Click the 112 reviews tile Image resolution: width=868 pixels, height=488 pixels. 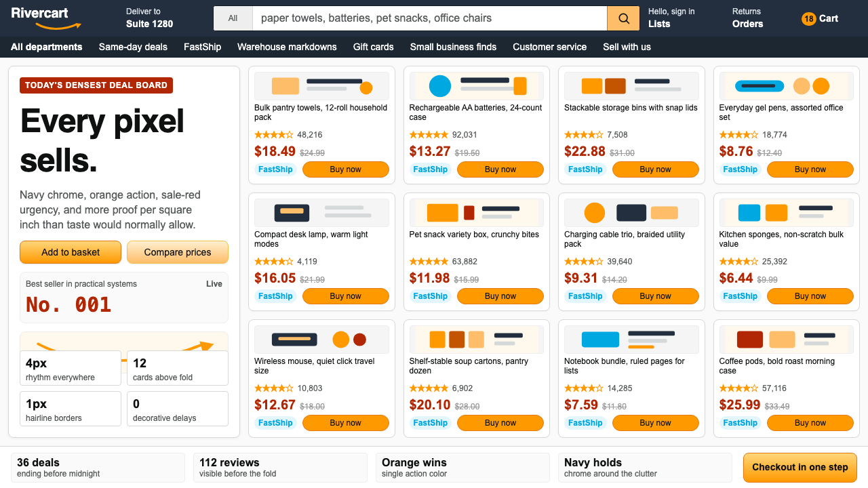point(280,468)
